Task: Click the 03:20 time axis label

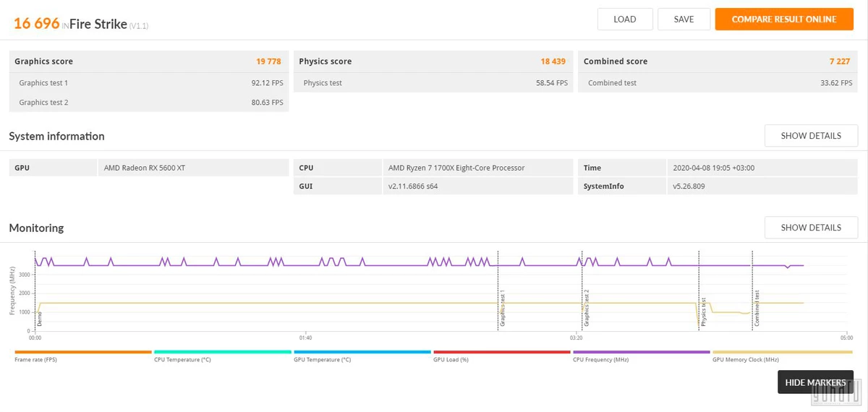Action: click(x=576, y=338)
